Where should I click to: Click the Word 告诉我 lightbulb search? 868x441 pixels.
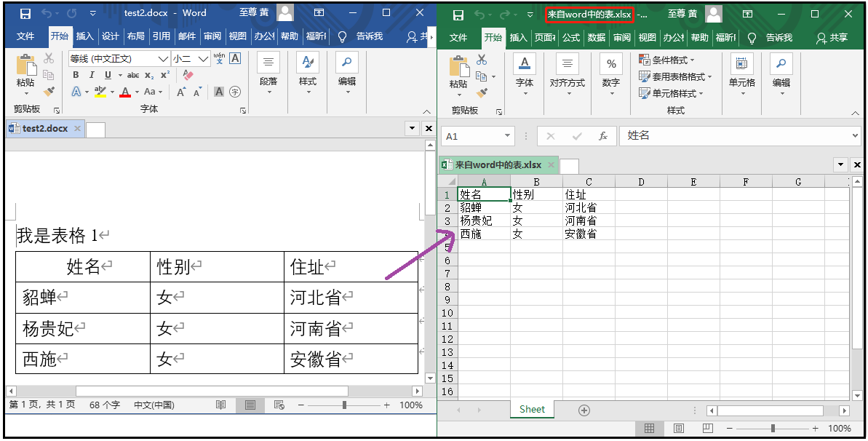(x=361, y=36)
